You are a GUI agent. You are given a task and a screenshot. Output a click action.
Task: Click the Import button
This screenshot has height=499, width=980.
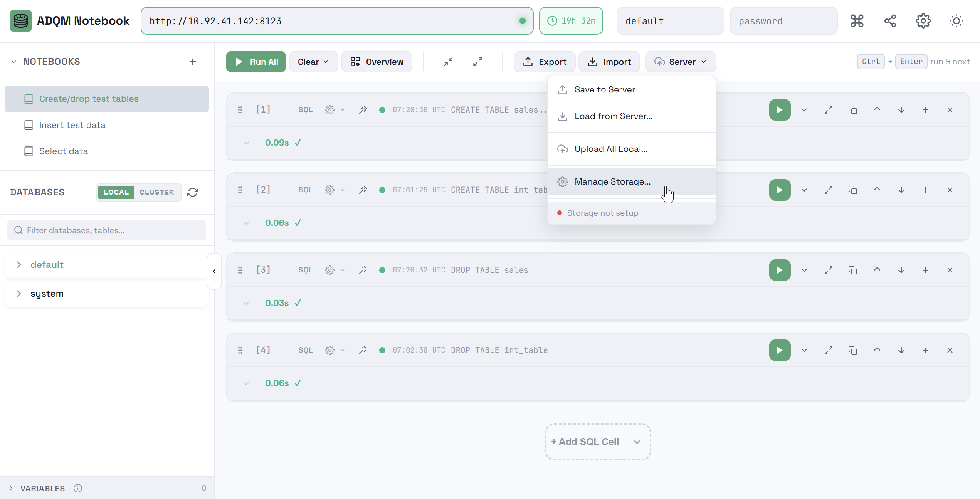click(609, 62)
